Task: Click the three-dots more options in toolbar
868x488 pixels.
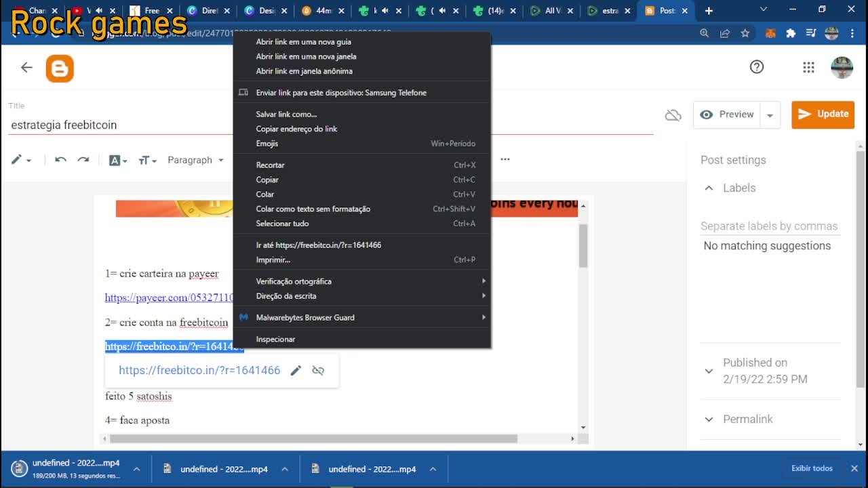Action: pos(505,159)
